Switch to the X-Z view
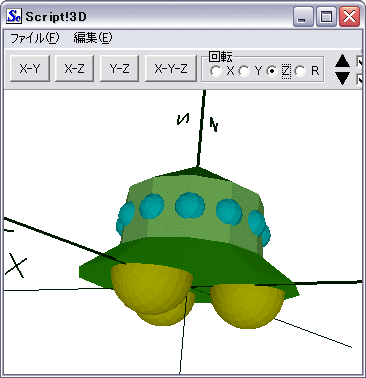The image size is (366, 378). tap(74, 69)
